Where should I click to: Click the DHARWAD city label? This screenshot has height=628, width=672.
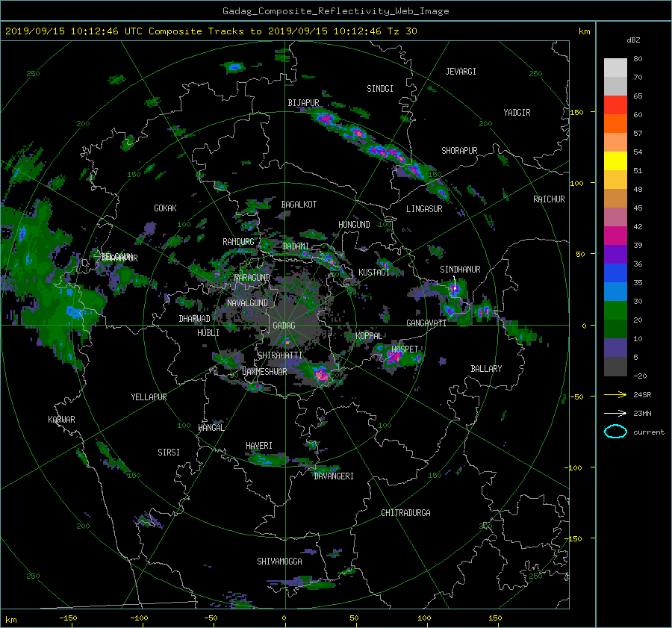tap(195, 319)
